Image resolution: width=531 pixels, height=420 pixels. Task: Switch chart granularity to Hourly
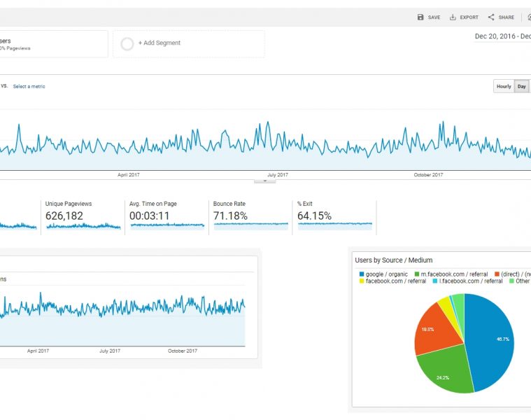pyautogui.click(x=504, y=87)
